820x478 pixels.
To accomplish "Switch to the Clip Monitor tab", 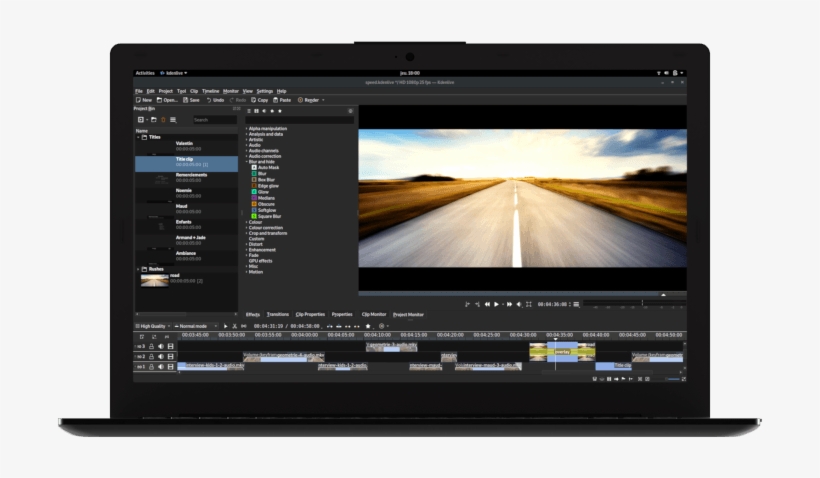I will [374, 315].
